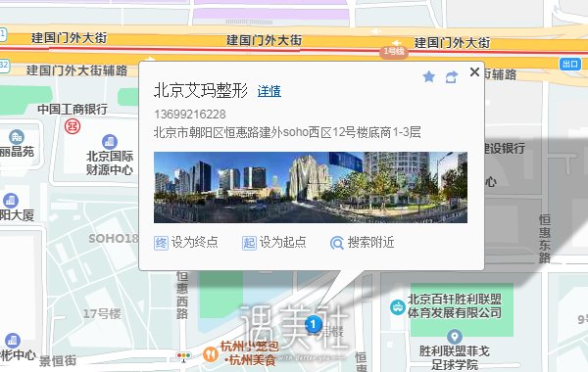Open the 详情 details link
588x372 pixels.
tap(269, 91)
